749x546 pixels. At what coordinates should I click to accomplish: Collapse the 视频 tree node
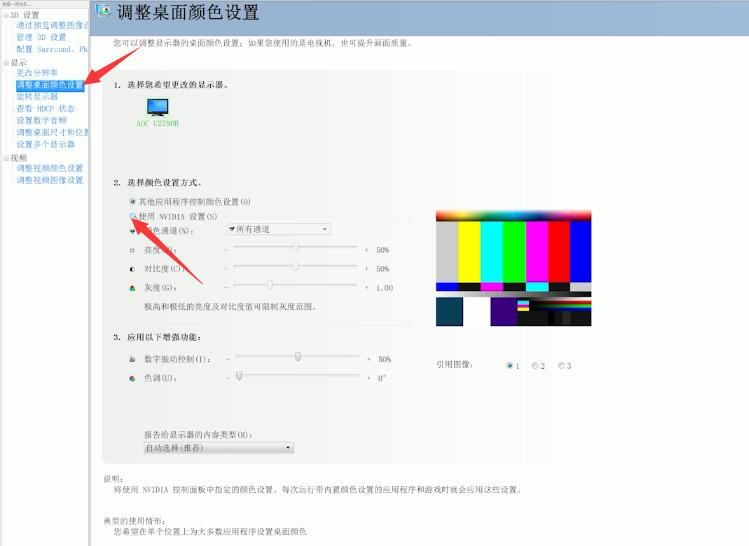tap(6, 158)
